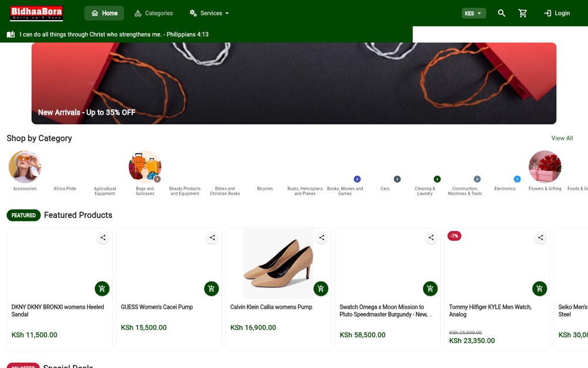Expand the Services dropdown menu

[209, 13]
